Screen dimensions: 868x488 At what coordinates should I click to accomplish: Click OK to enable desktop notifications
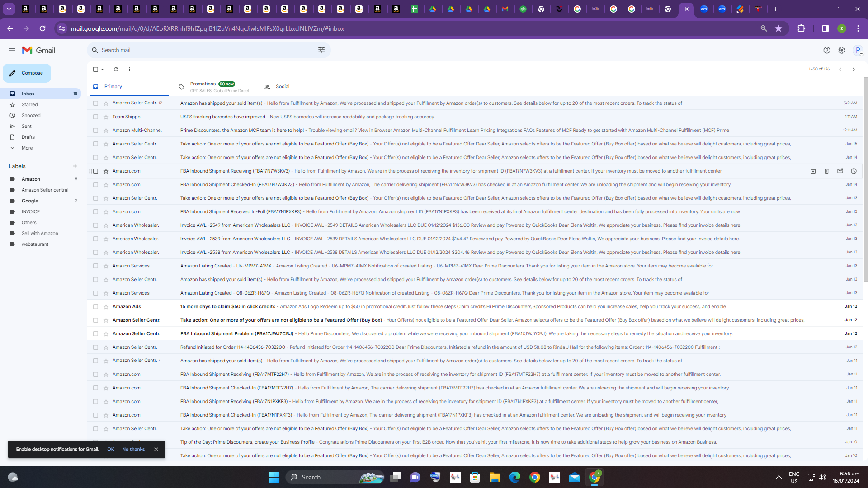click(x=111, y=449)
